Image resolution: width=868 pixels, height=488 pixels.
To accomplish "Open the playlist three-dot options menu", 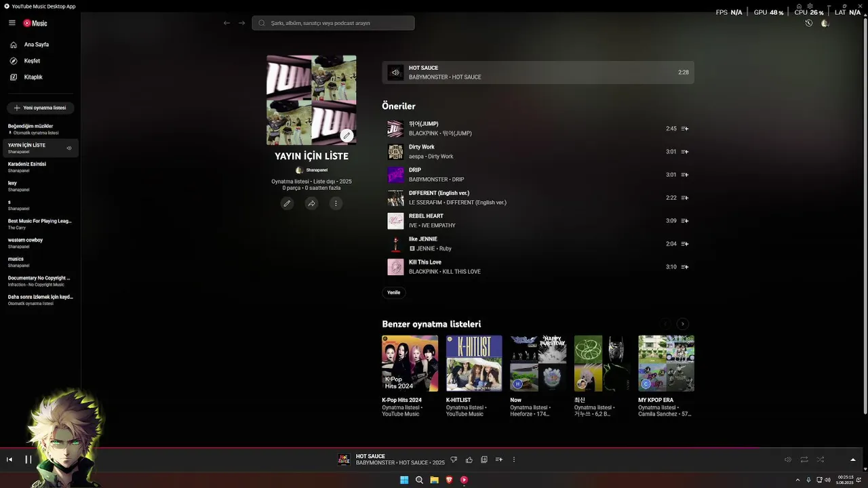I will pos(336,203).
